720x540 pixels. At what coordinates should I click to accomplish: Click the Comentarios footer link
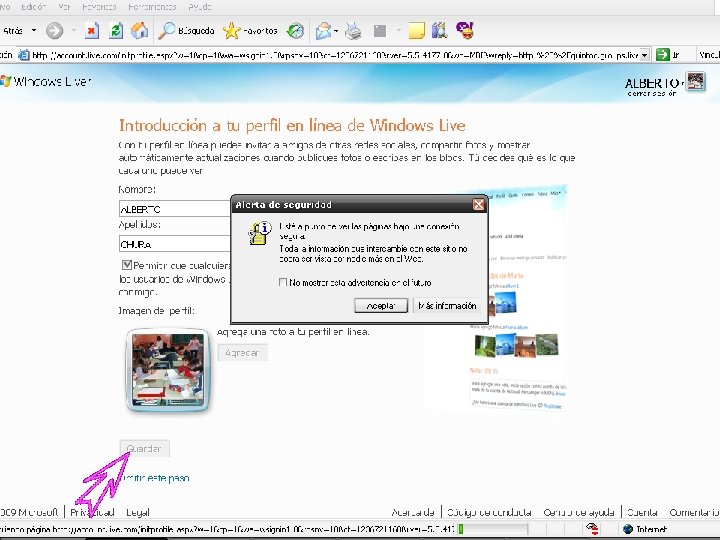click(694, 512)
